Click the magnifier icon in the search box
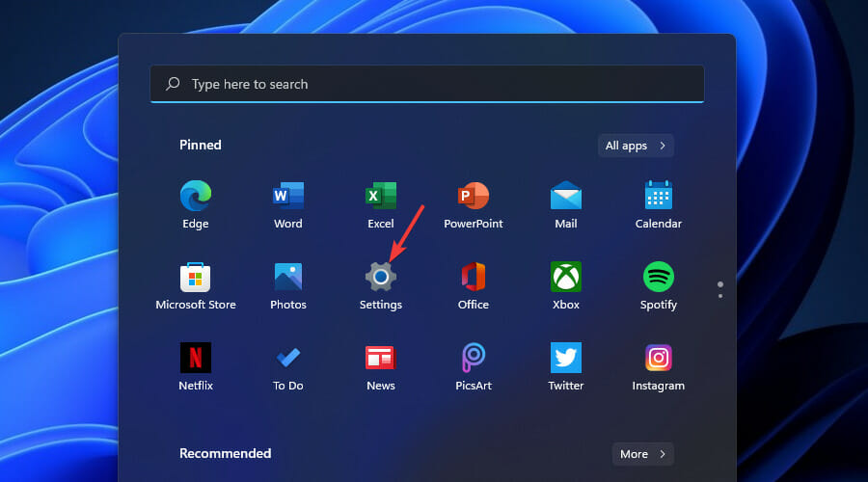 click(173, 84)
